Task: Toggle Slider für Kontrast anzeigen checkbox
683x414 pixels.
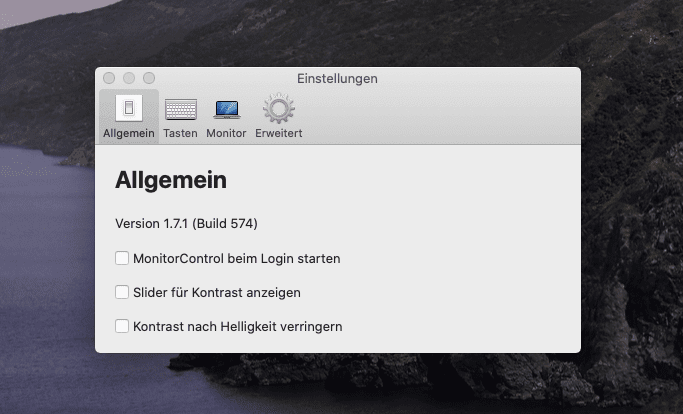Action: (x=122, y=292)
